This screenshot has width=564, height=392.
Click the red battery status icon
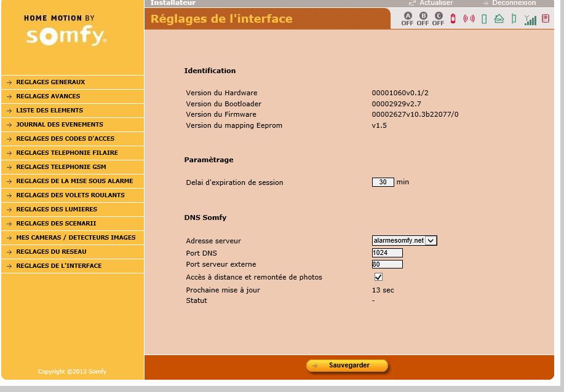(x=454, y=19)
